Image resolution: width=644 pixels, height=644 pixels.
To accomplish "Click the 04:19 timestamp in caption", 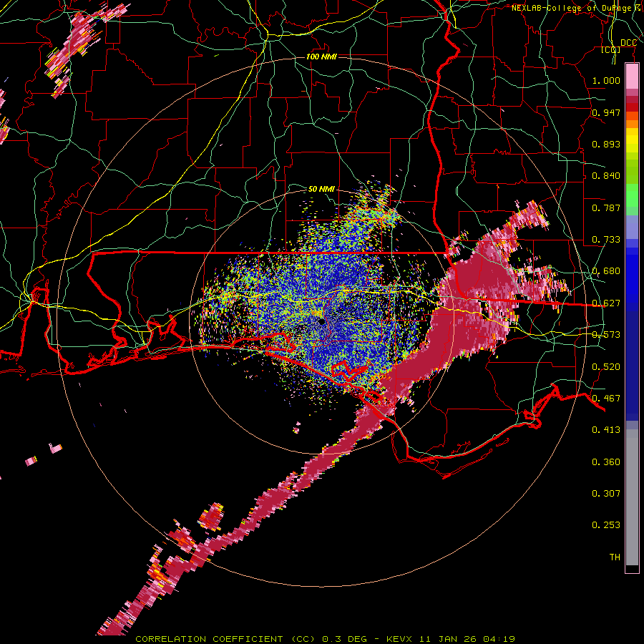I will 498,639.
